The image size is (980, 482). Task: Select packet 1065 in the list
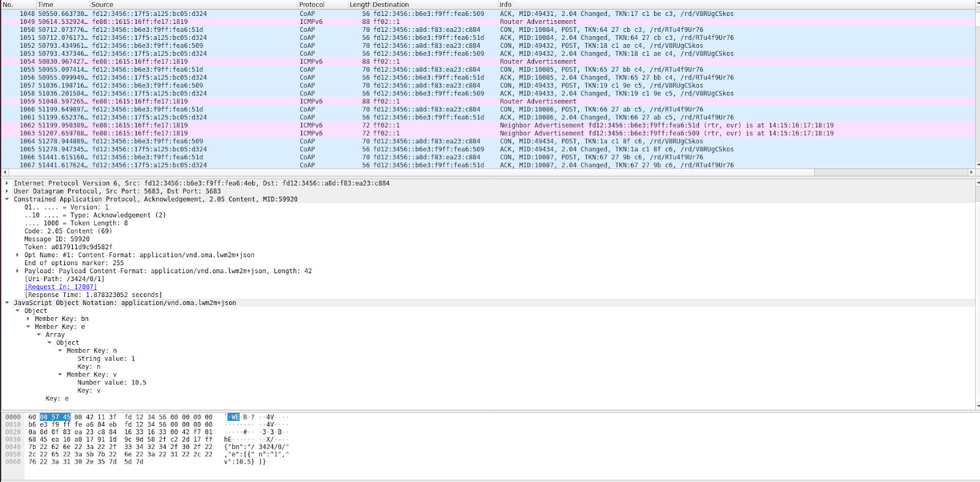coord(488,149)
